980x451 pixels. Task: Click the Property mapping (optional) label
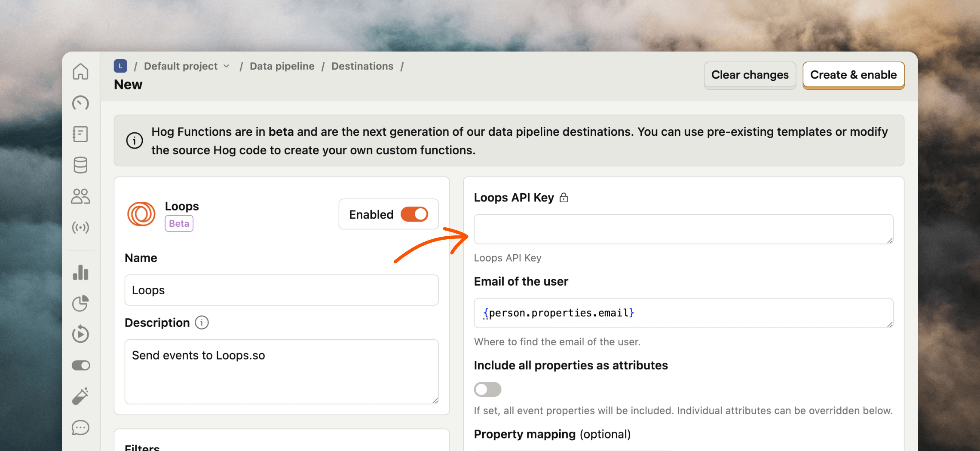coord(552,434)
